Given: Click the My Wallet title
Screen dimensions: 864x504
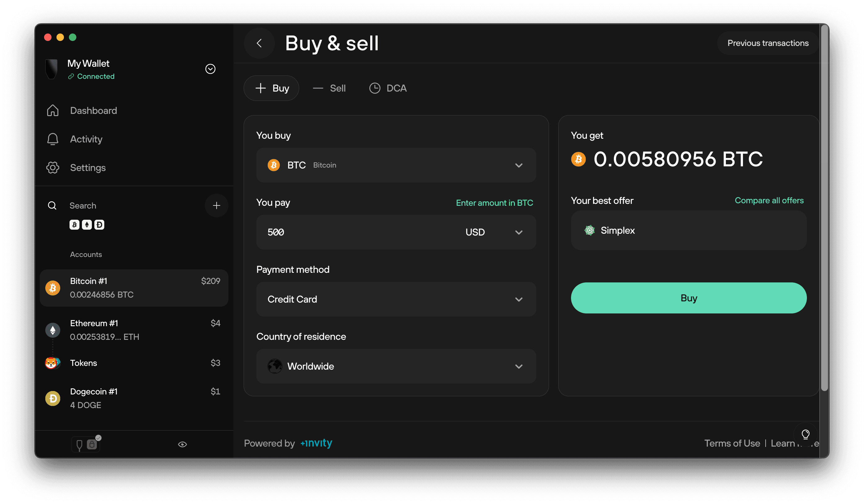Looking at the screenshot, I should coord(88,63).
